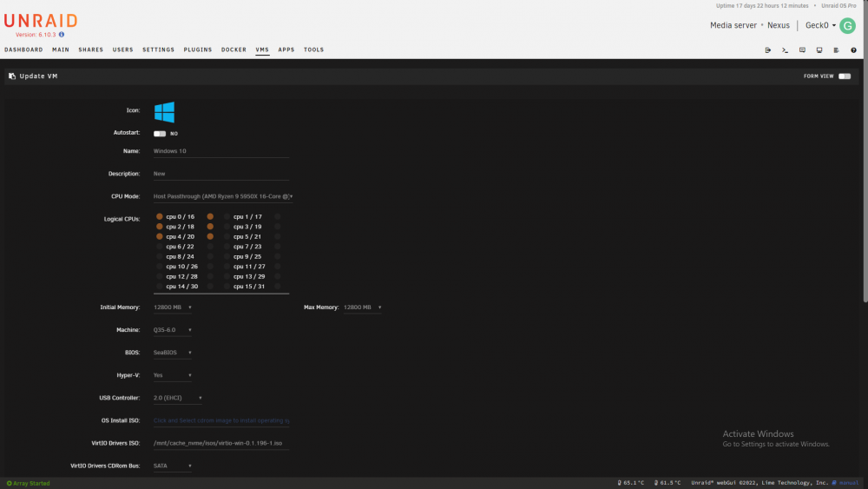
Task: Click the 65.1 °C temperature reading
Action: coord(634,483)
